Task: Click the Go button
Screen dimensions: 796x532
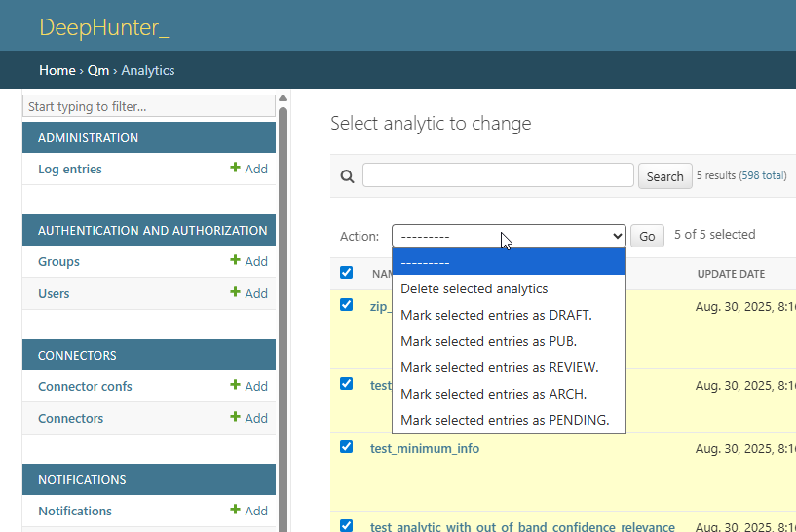Action: coord(647,236)
